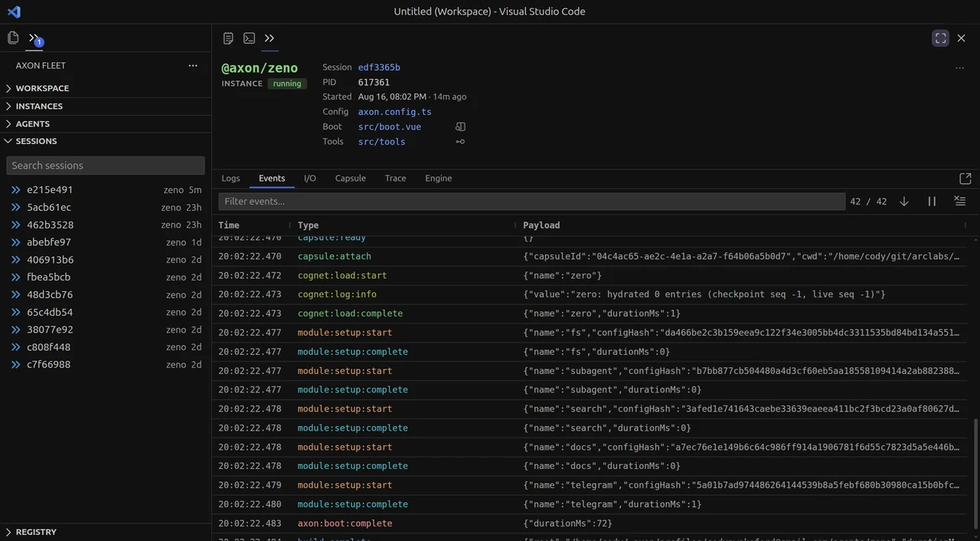Switch to the Logs tab
Screen dimensions: 980x541
(230, 179)
